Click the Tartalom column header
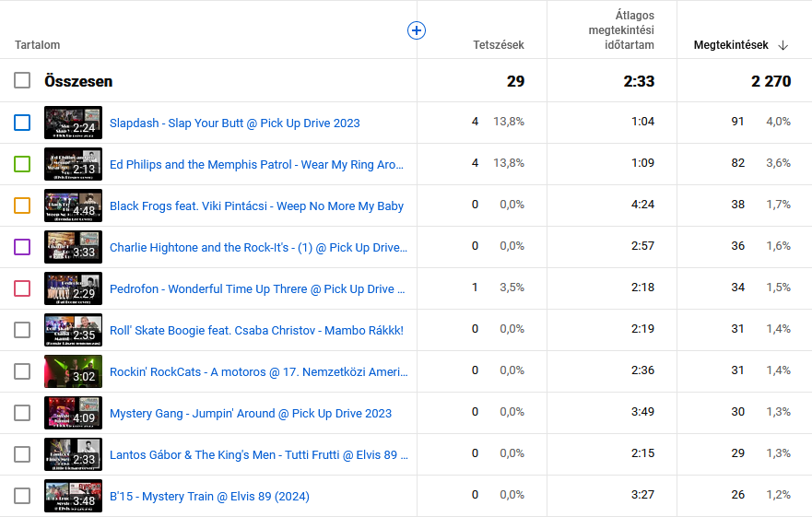 [38, 45]
